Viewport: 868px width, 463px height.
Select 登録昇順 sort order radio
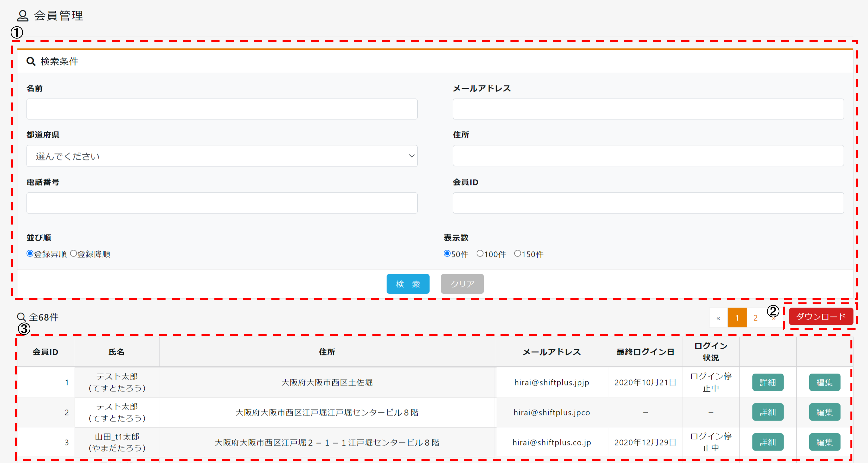click(30, 253)
